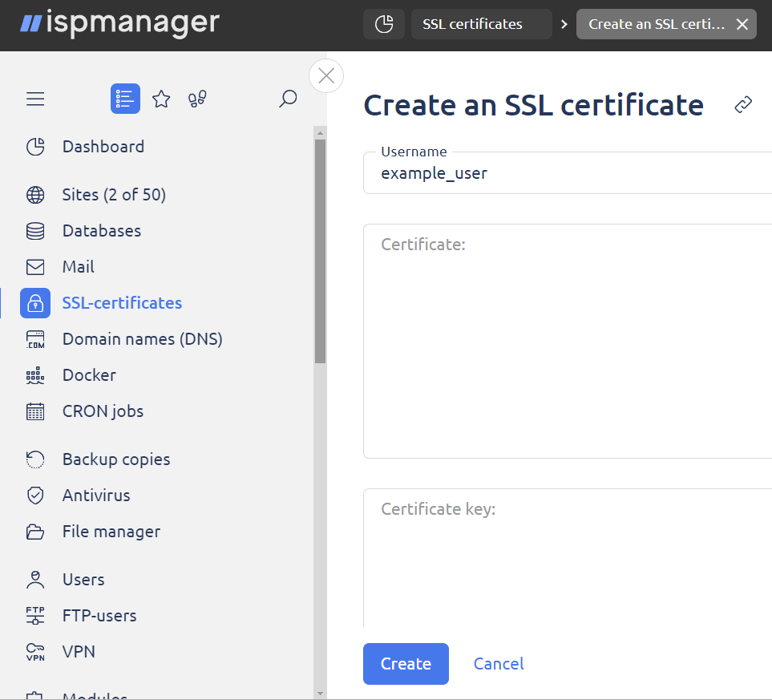
Task: Click the Mail envelope icon
Action: click(35, 267)
